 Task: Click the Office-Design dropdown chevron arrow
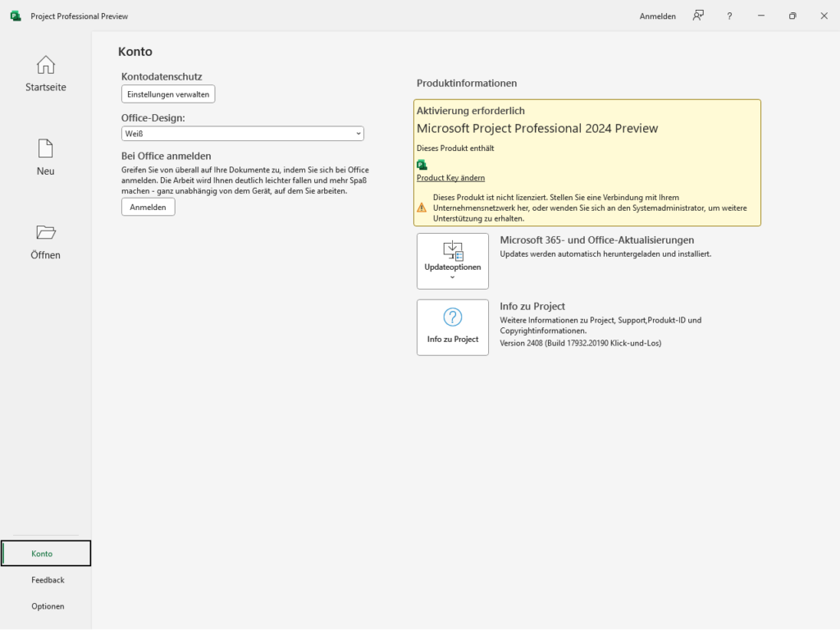[358, 134]
